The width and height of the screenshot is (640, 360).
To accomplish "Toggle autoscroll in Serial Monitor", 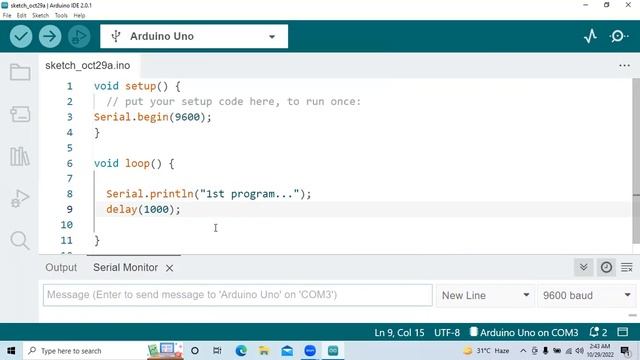I will click(x=584, y=267).
